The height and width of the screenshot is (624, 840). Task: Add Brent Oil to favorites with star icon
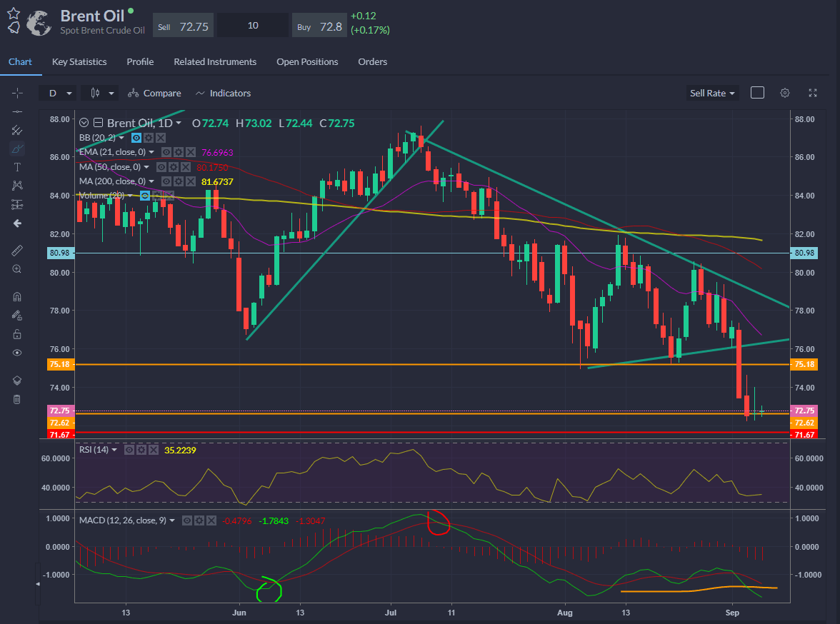click(14, 14)
